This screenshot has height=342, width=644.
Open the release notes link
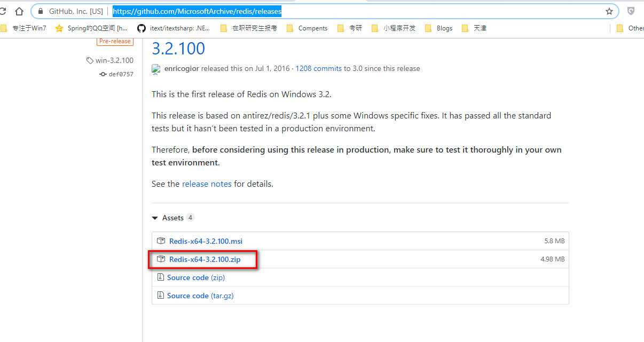207,184
